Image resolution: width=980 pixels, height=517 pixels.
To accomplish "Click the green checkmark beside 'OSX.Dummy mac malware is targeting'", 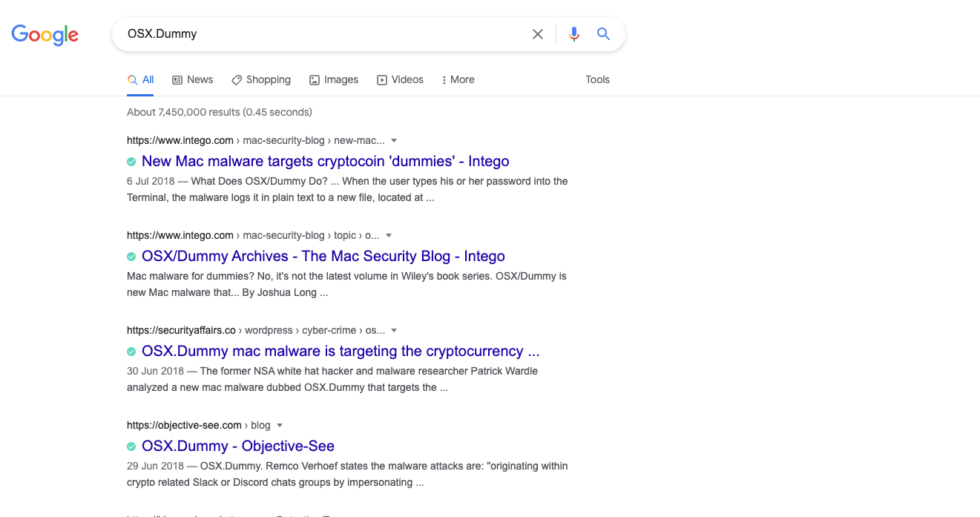I will point(131,352).
